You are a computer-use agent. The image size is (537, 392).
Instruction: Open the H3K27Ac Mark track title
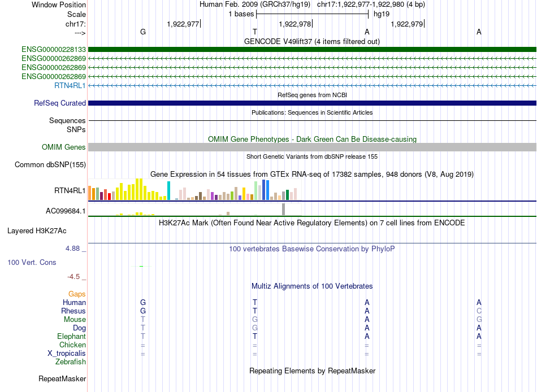click(x=311, y=223)
